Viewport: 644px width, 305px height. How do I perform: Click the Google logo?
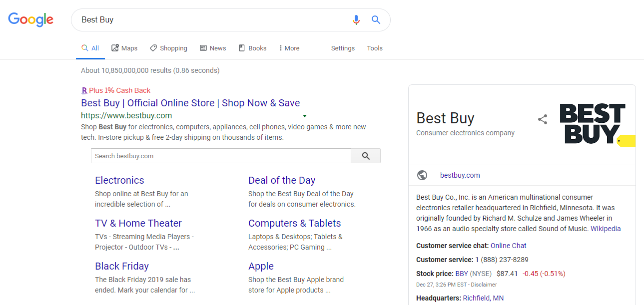(x=30, y=19)
